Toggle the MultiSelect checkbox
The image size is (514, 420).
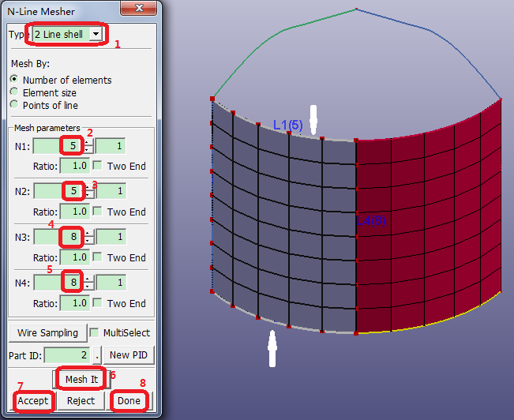pyautogui.click(x=94, y=332)
